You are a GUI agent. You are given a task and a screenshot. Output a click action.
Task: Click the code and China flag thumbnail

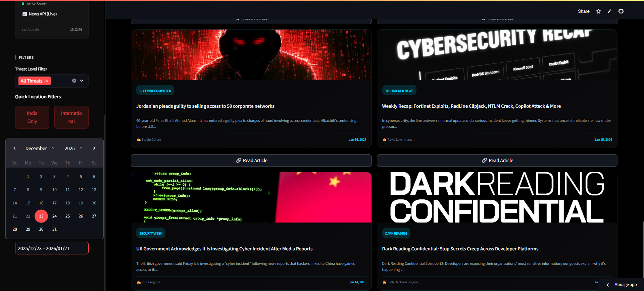coord(251,197)
